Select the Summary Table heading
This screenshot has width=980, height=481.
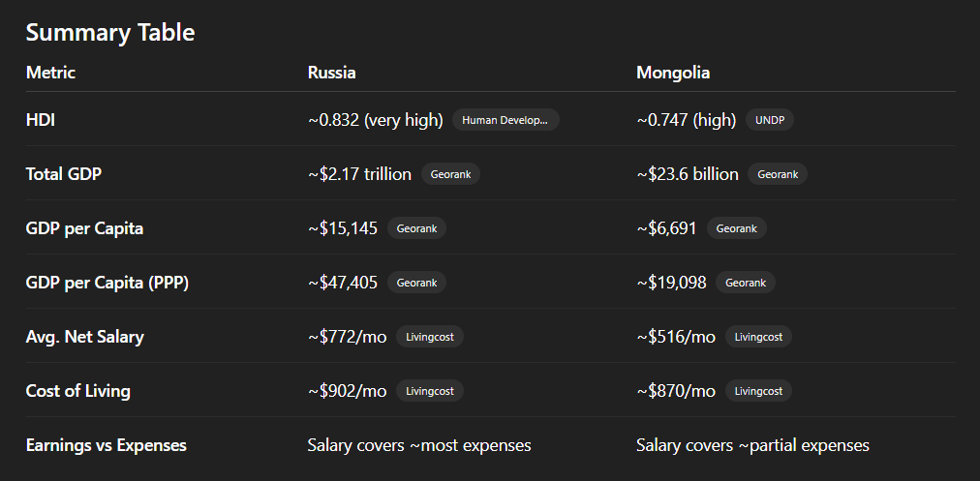110,33
